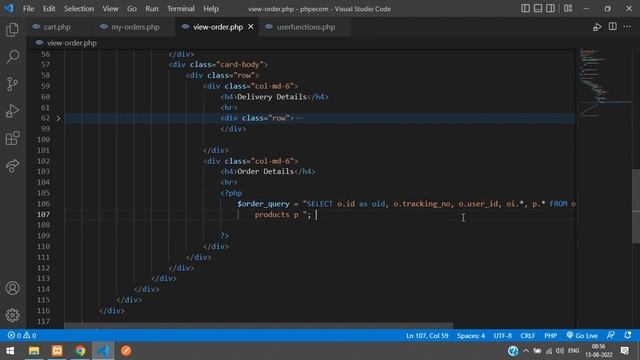The width and height of the screenshot is (640, 360).
Task: Open the Explorer view in activity bar
Action: (x=12, y=29)
